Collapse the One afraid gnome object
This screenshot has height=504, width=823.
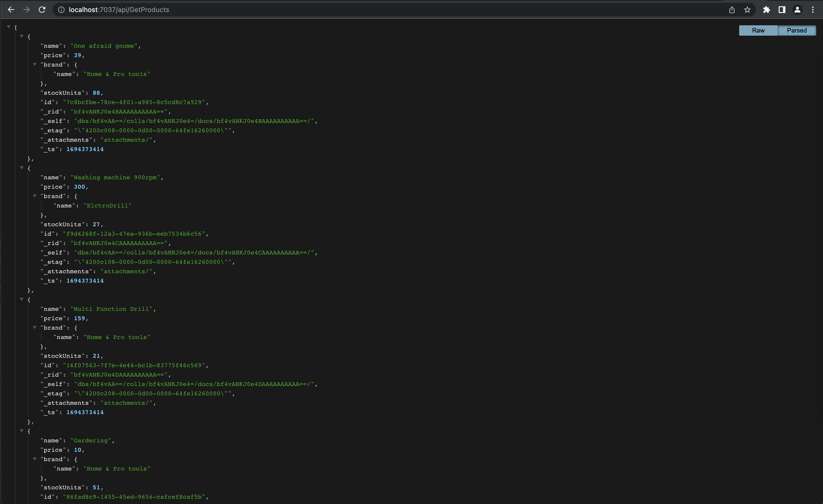tap(22, 36)
